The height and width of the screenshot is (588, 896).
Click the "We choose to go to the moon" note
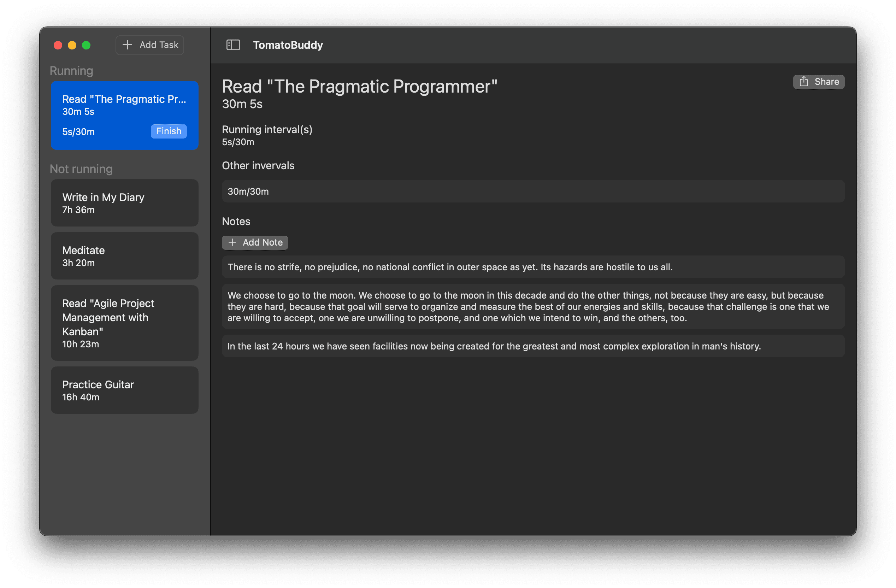[533, 306]
